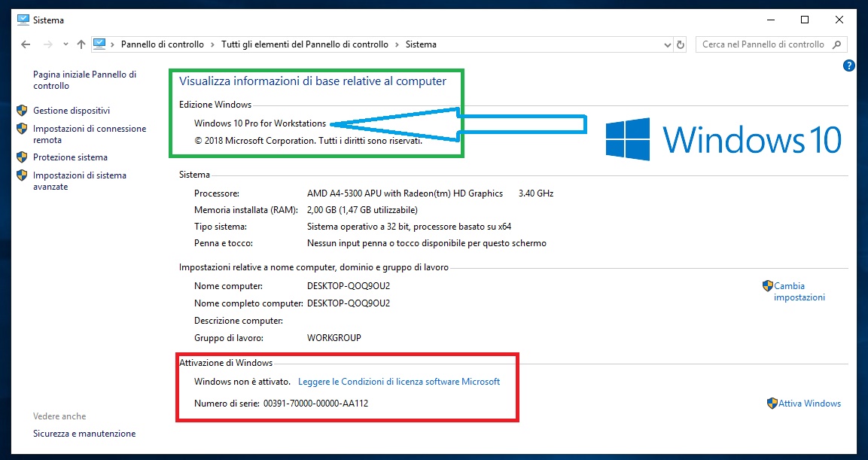The width and height of the screenshot is (868, 460).
Task: Click the shield icon beside Attiva Windows
Action: pyautogui.click(x=772, y=404)
